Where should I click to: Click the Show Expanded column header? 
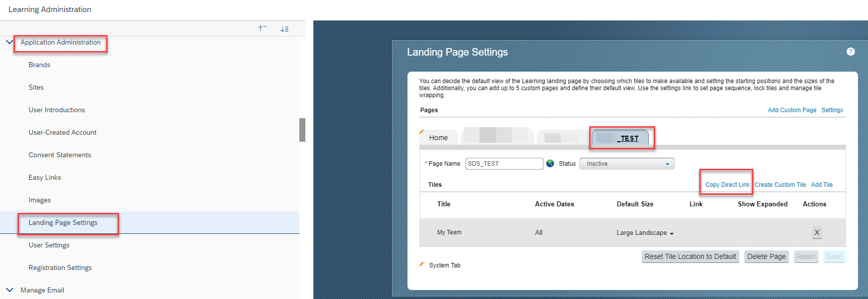762,204
